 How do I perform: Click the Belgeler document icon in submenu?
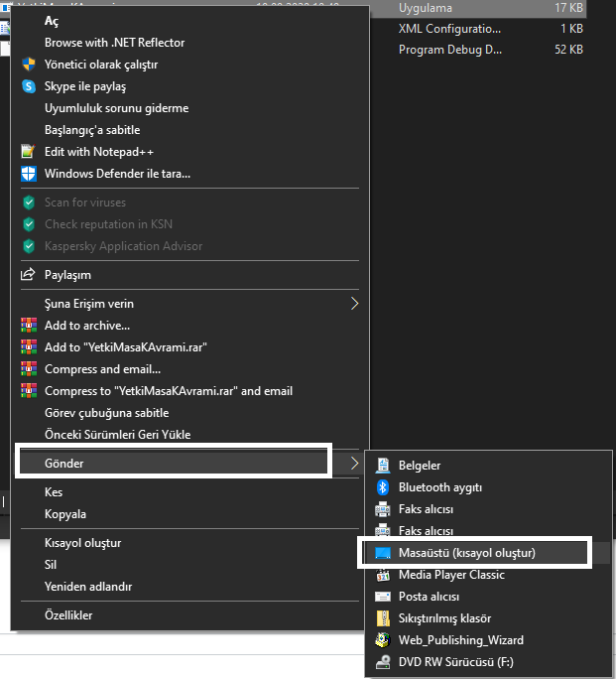pyautogui.click(x=383, y=466)
